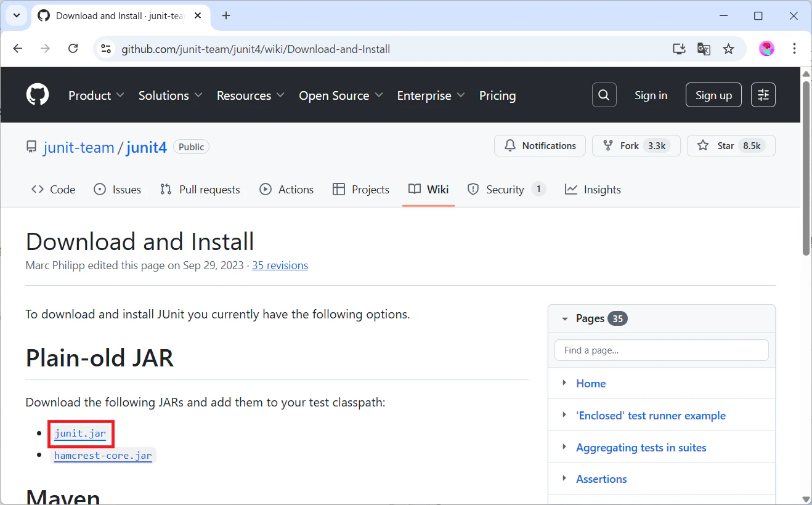Screen dimensions: 812x505
Task: Click the browser back arrow
Action: pos(18,49)
